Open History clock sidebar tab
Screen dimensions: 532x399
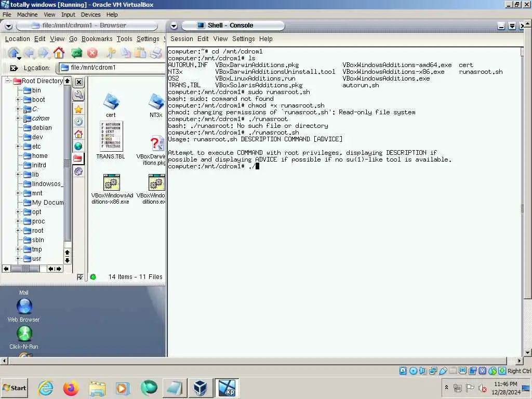(x=79, y=122)
